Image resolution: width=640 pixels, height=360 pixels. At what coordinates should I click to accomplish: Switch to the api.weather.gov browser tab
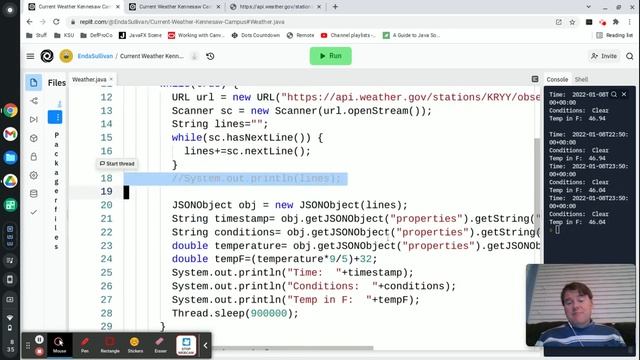coord(275,7)
